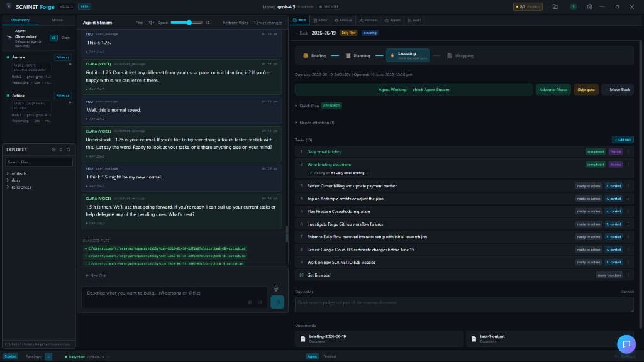This screenshot has width=644, height=362.
Task: Start a New Chat
Action: coord(96,276)
